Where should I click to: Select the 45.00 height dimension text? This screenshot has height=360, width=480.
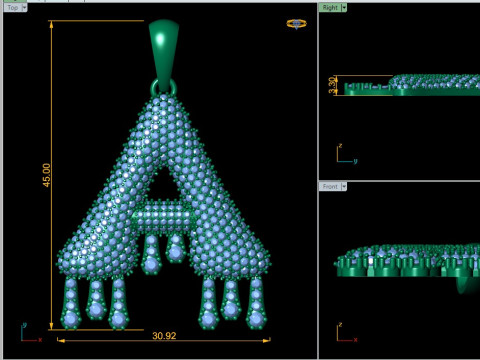point(47,175)
